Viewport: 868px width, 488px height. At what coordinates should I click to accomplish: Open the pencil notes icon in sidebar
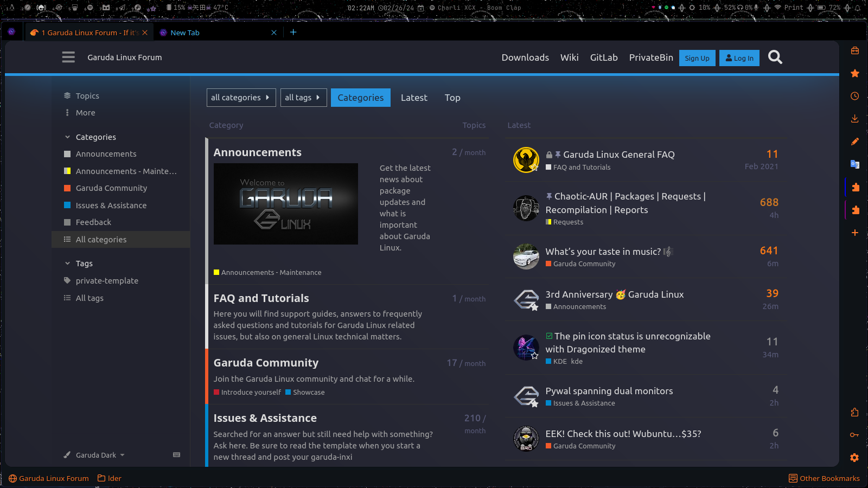click(x=855, y=142)
